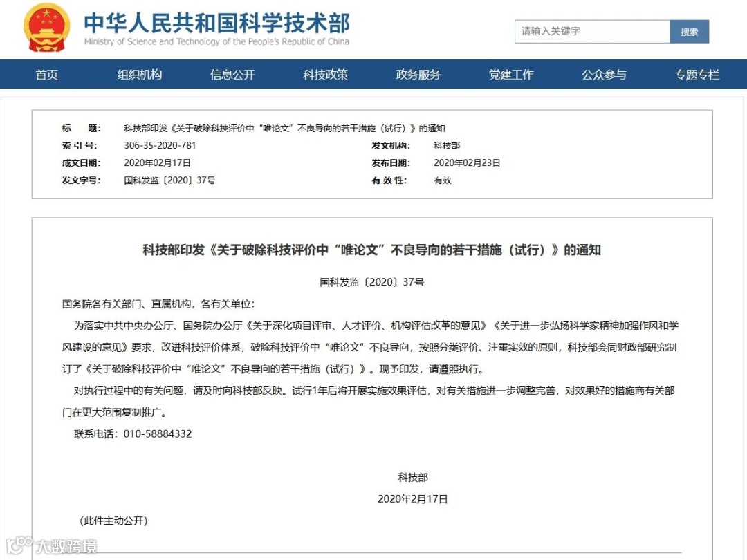Click signature date 2020年2月17日
747x560 pixels.
(x=413, y=499)
